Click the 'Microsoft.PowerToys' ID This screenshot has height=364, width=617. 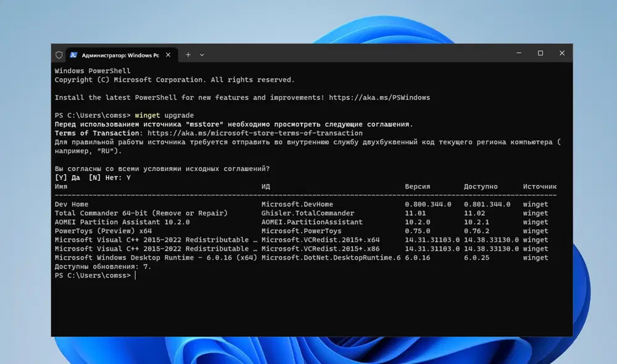[x=302, y=231]
